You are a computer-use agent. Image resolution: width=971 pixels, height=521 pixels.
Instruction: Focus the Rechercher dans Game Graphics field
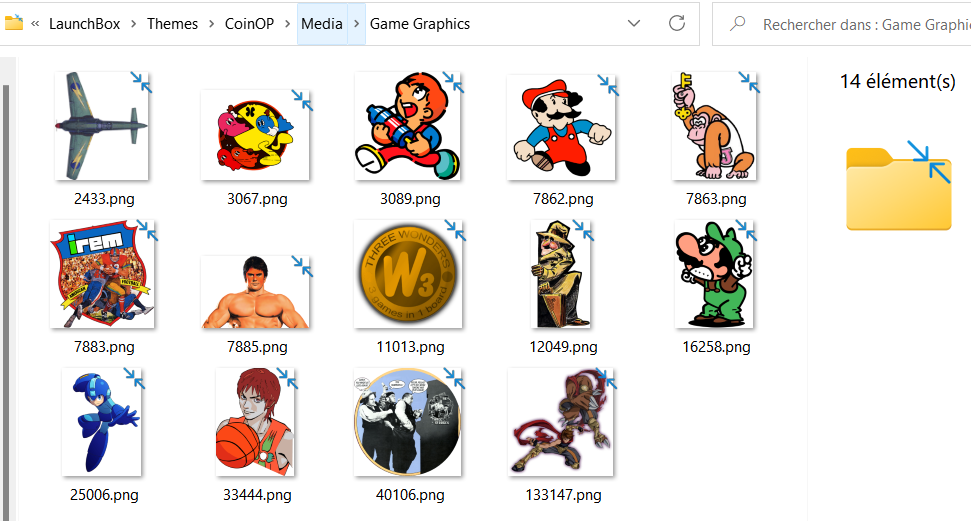pyautogui.click(x=842, y=24)
